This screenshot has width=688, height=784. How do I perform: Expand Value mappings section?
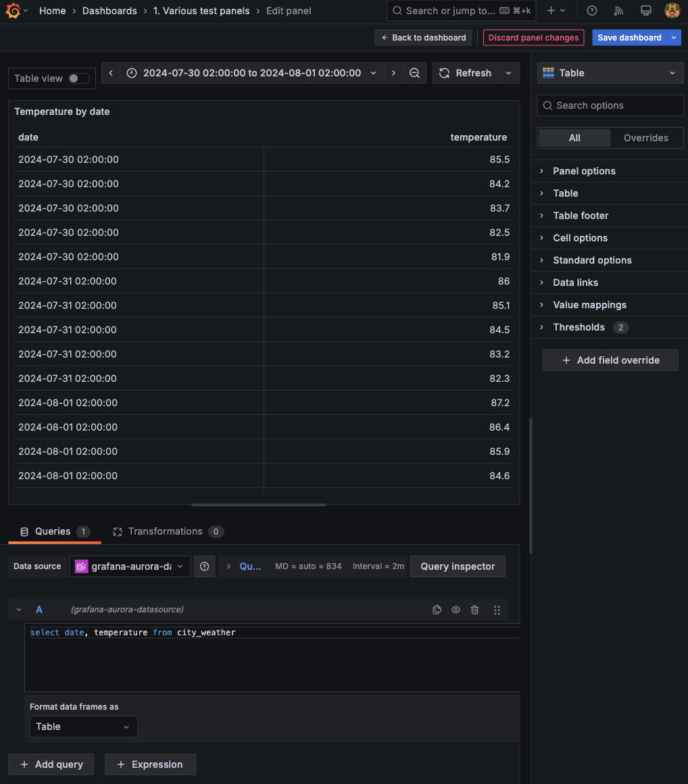[x=610, y=305]
